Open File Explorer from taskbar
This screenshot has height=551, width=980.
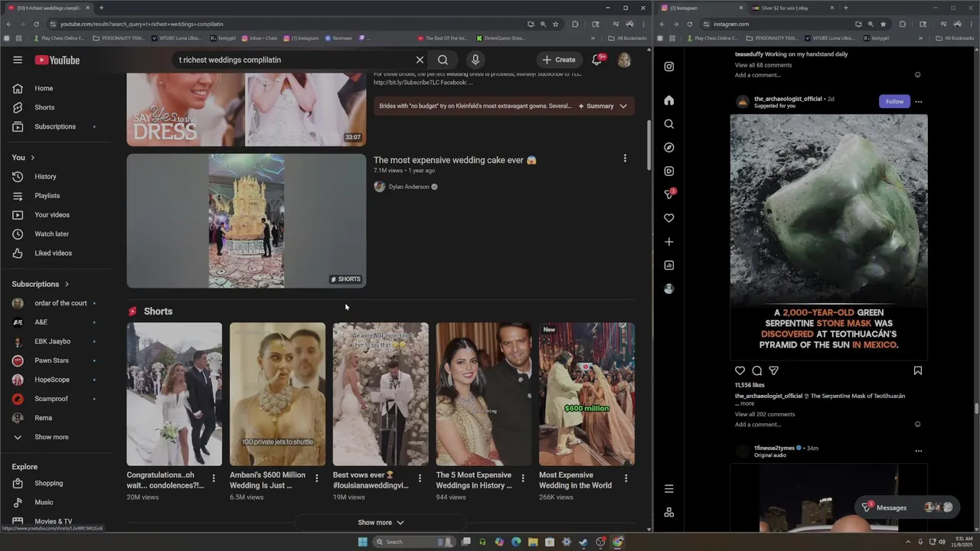click(533, 542)
